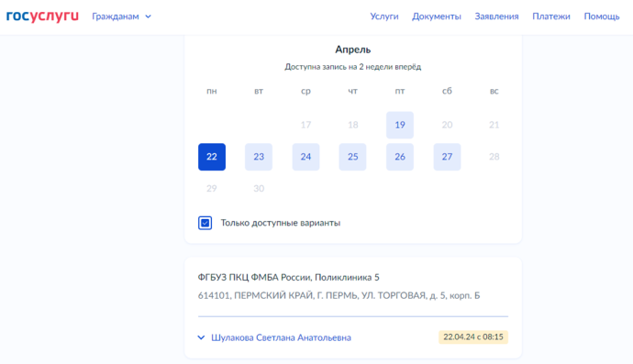Open doctor Шулакова Светлана Анатольевна
This screenshot has height=364, width=633.
click(x=281, y=337)
